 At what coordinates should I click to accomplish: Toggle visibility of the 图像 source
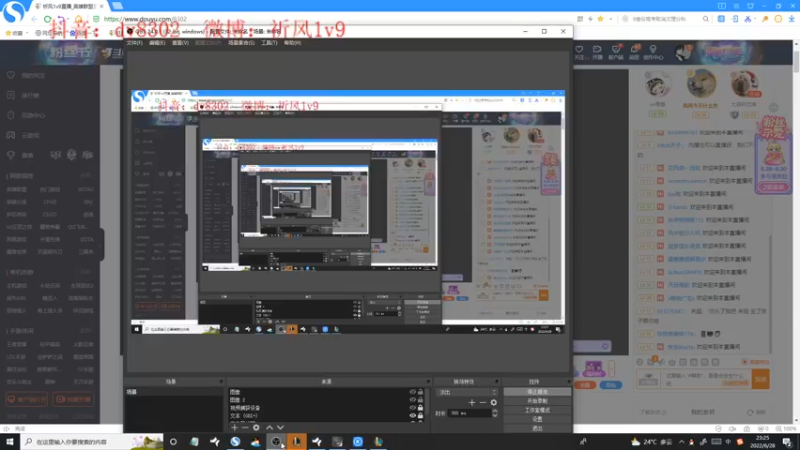pyautogui.click(x=412, y=392)
